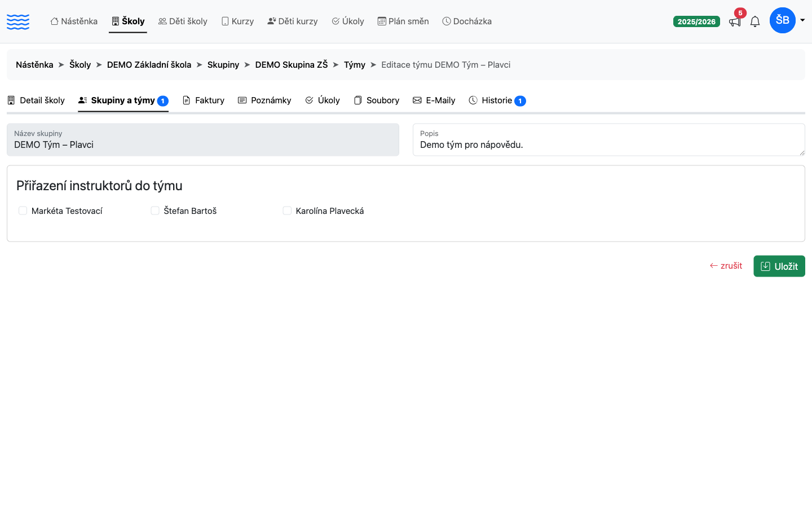The image size is (812, 508).
Task: Switch to Soubory tab
Action: 377,100
